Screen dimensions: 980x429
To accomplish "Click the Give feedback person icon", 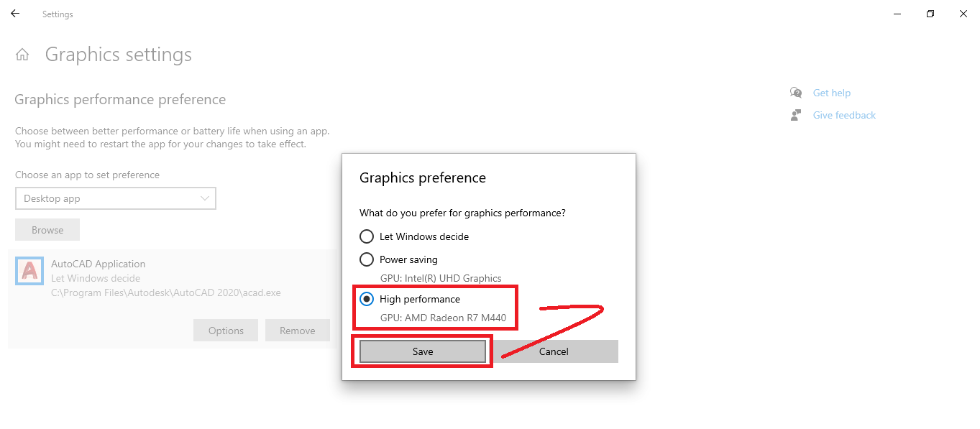I will pyautogui.click(x=797, y=114).
